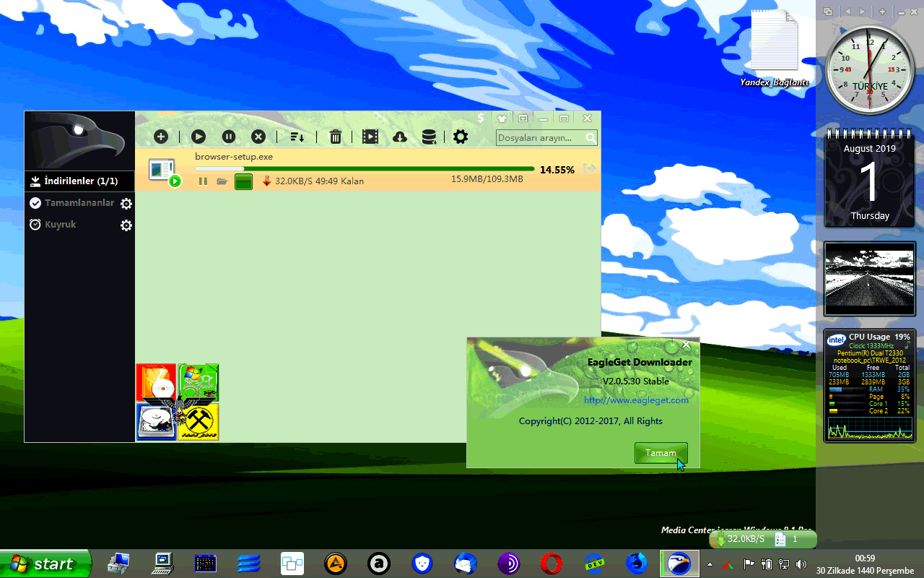This screenshot has height=578, width=924.
Task: Click the search magnifier icon
Action: 591,138
